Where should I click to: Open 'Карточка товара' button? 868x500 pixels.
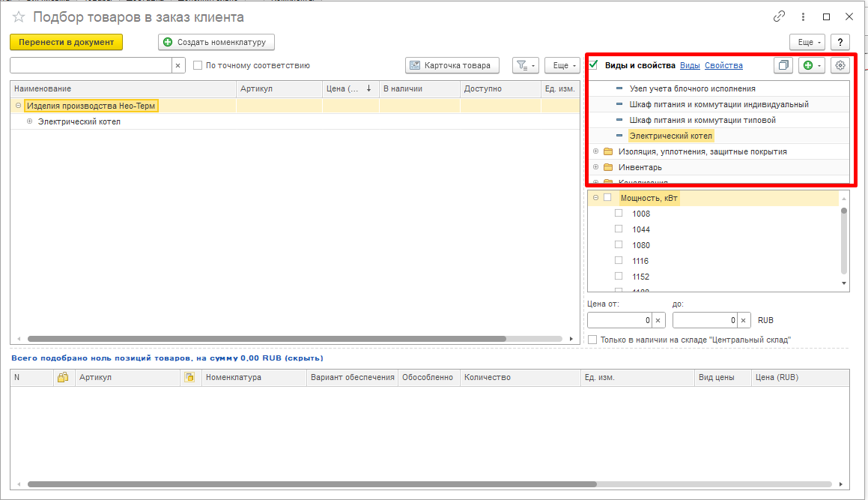coord(452,65)
